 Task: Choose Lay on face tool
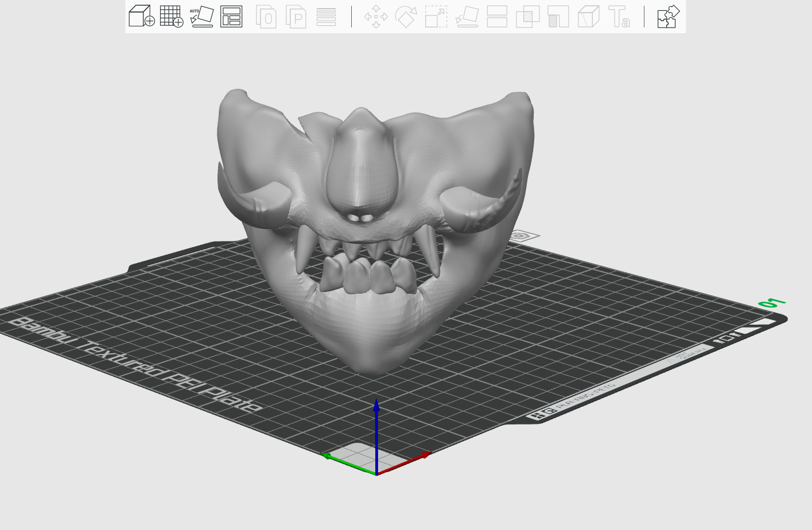[467, 17]
